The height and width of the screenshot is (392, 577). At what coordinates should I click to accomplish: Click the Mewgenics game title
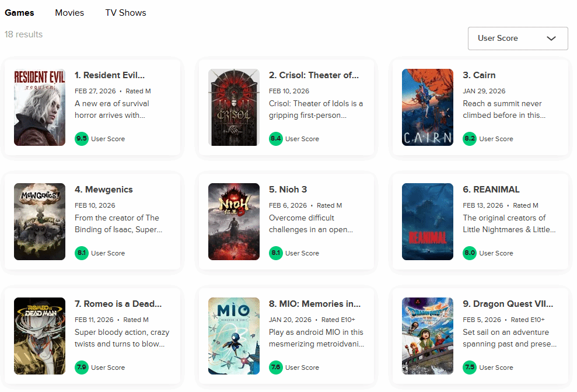[x=103, y=190]
